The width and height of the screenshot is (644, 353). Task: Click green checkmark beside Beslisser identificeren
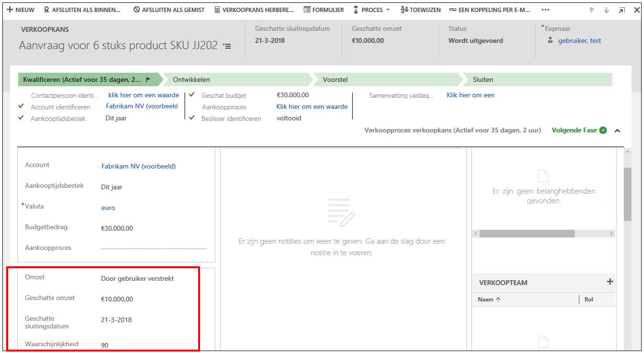192,118
